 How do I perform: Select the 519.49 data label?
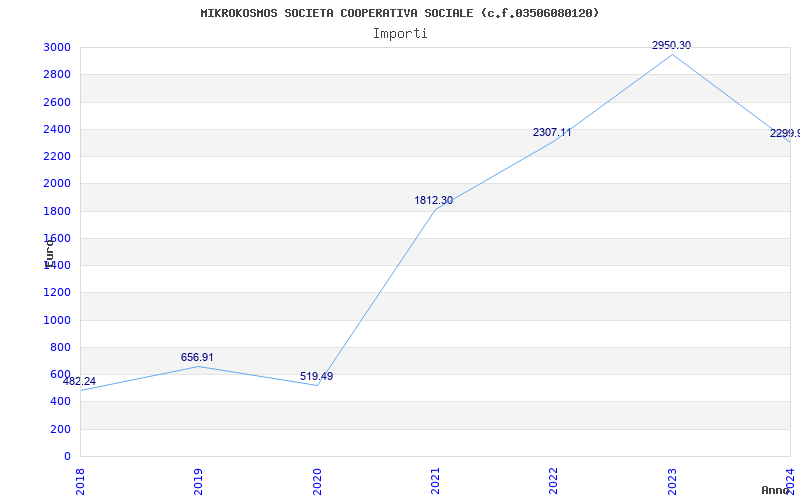316,376
